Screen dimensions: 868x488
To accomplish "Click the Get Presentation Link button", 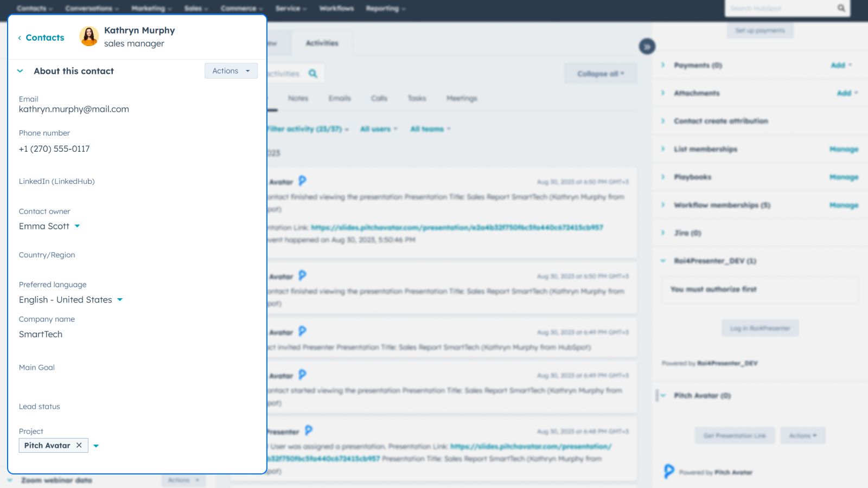I will [735, 435].
